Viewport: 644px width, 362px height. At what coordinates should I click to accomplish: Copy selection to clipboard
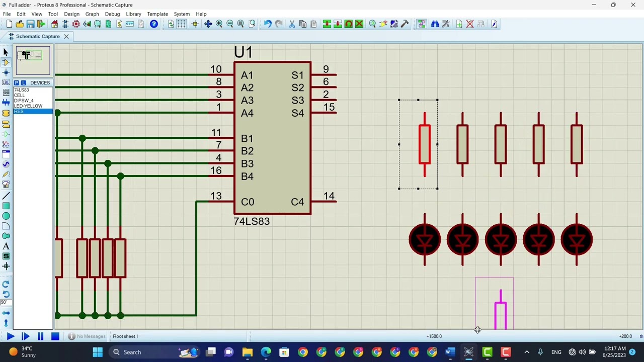302,24
